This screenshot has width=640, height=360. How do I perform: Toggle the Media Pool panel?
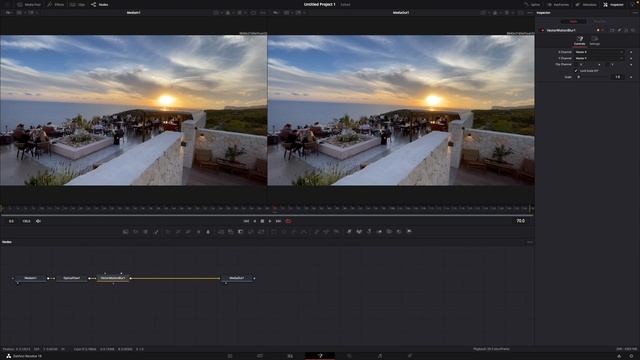click(x=29, y=4)
